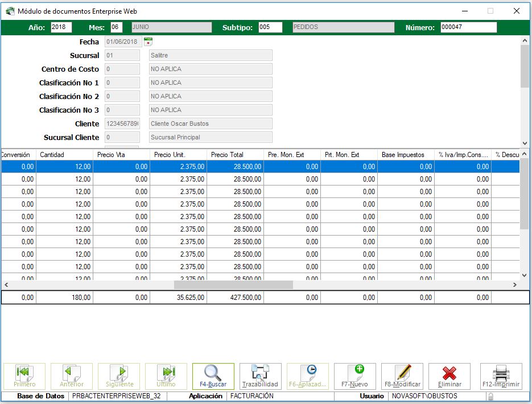This screenshot has height=404, width=532.
Task: Open the calendar icon next to Fecha
Action: [x=148, y=42]
